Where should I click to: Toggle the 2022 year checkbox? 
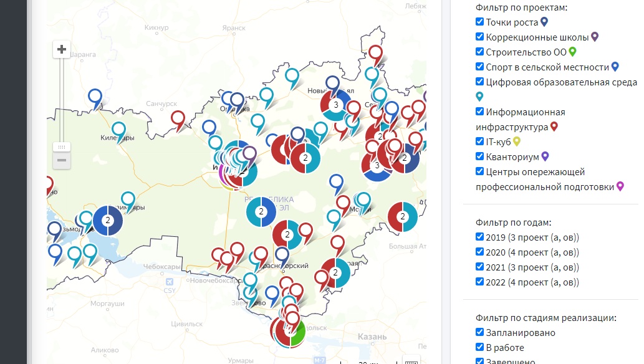pyautogui.click(x=479, y=282)
